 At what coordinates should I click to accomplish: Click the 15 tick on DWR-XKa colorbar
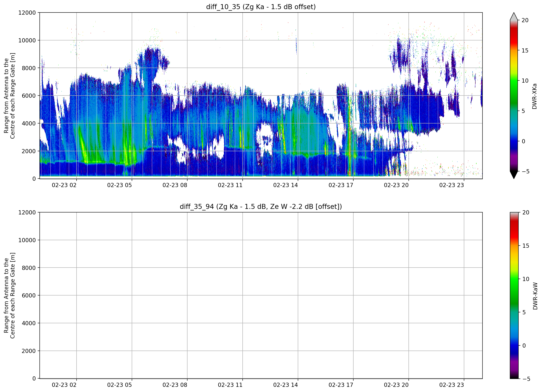(x=525, y=50)
